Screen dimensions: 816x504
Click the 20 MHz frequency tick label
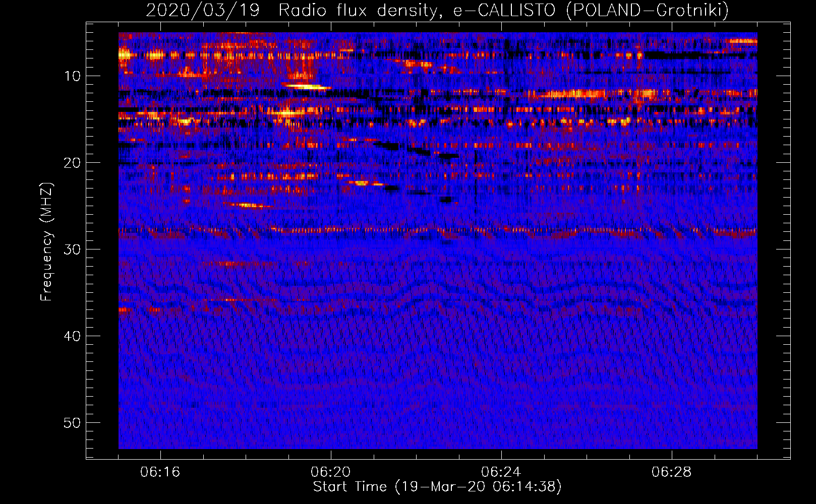tap(73, 163)
